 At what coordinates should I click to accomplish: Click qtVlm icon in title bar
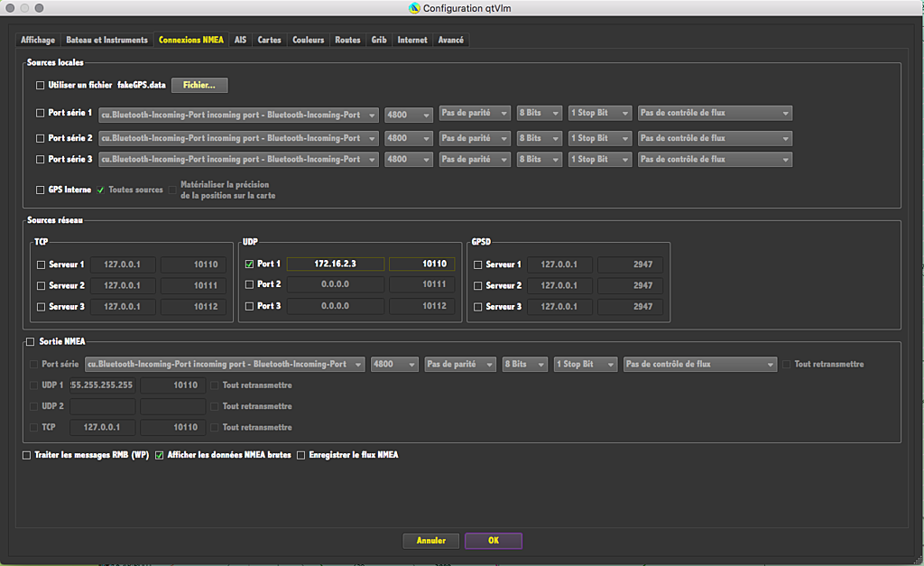click(x=414, y=8)
